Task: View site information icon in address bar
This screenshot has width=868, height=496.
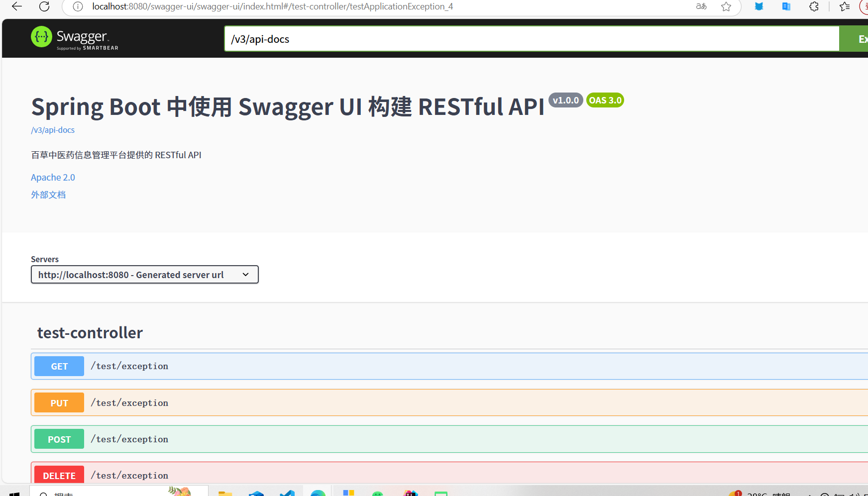Action: [x=78, y=6]
